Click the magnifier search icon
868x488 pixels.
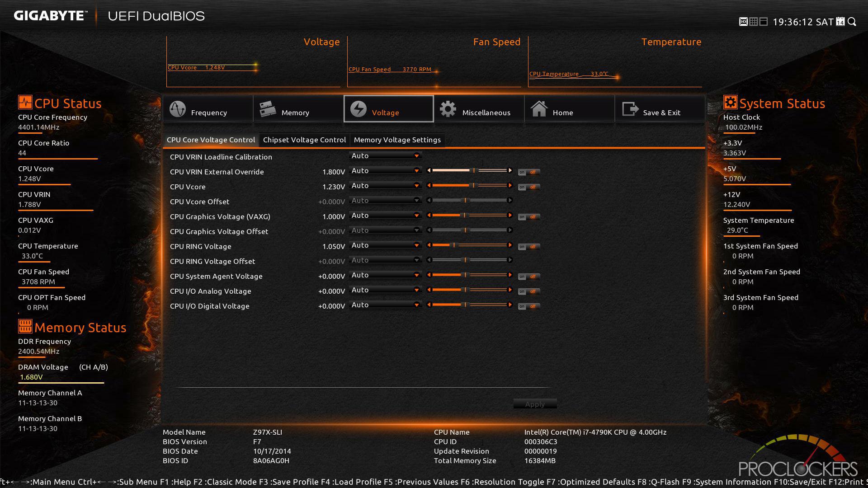click(x=852, y=22)
